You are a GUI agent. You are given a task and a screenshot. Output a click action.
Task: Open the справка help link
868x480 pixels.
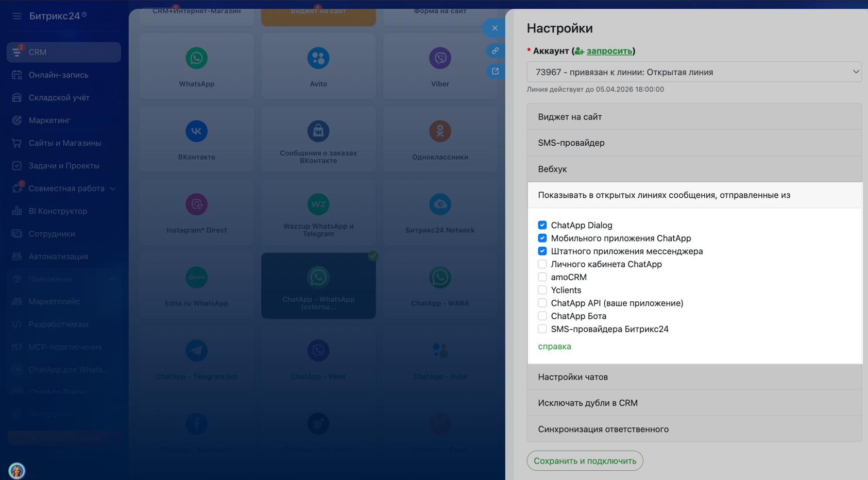coord(554,347)
